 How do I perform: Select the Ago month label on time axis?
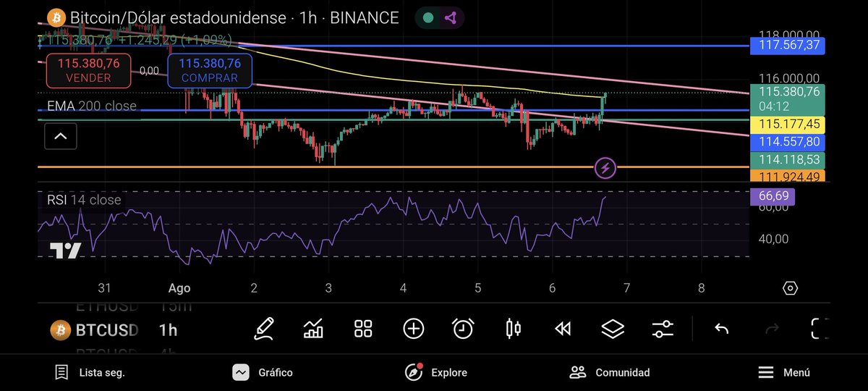[x=179, y=287]
